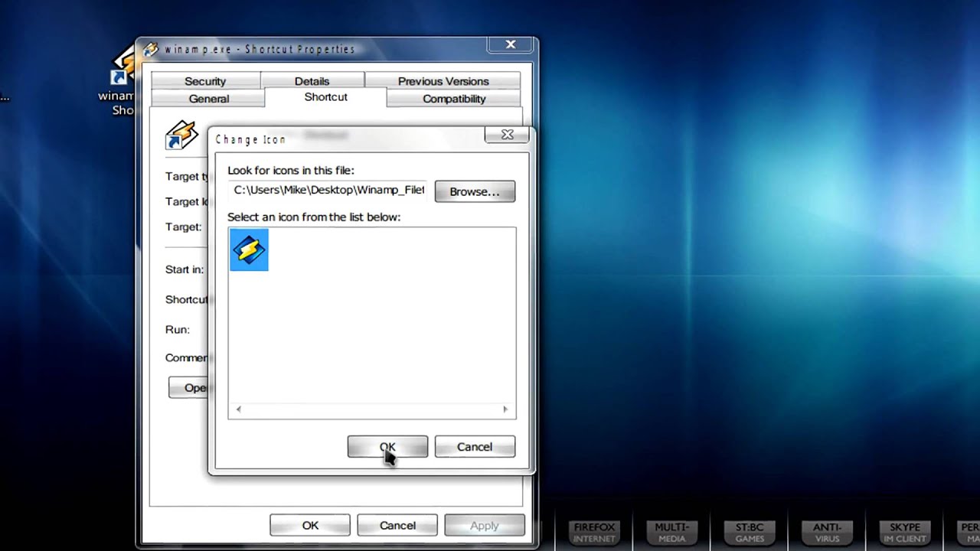Switch to the General tab
Screen dimensions: 980x551
[x=209, y=99]
